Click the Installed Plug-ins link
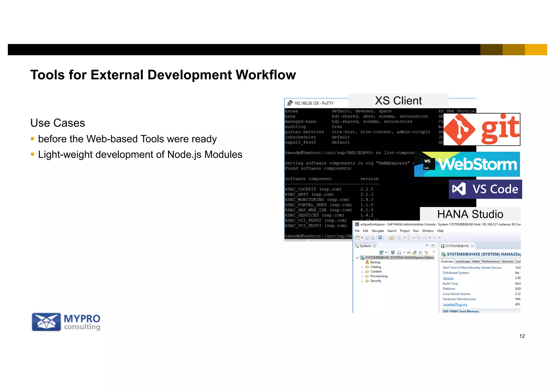Image resolution: width=555 pixels, height=392 pixels. pos(455,304)
